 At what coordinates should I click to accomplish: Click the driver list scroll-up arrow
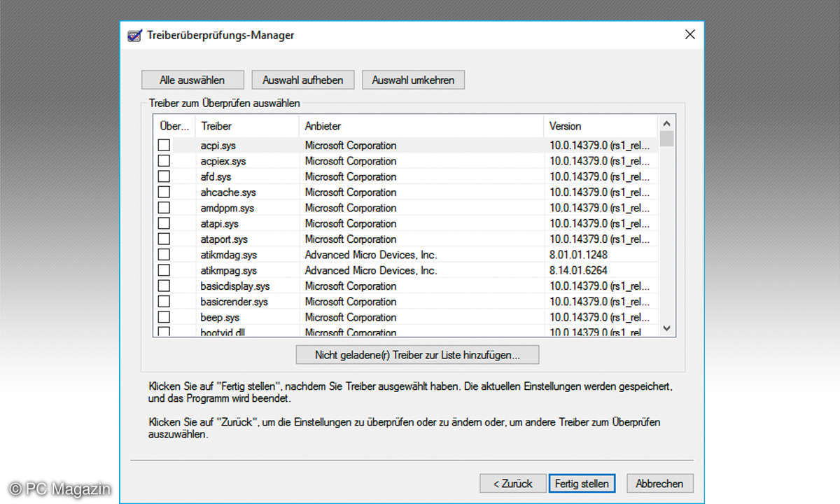point(666,122)
